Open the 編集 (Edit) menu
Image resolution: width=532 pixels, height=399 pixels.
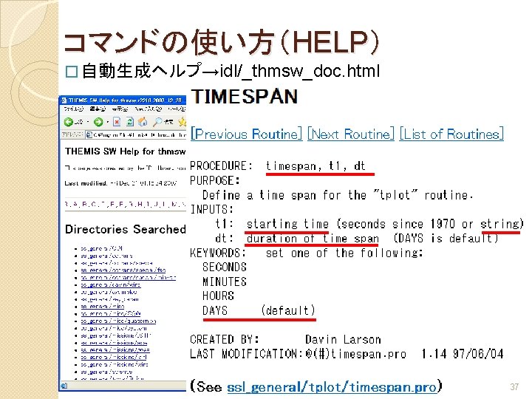click(x=98, y=109)
